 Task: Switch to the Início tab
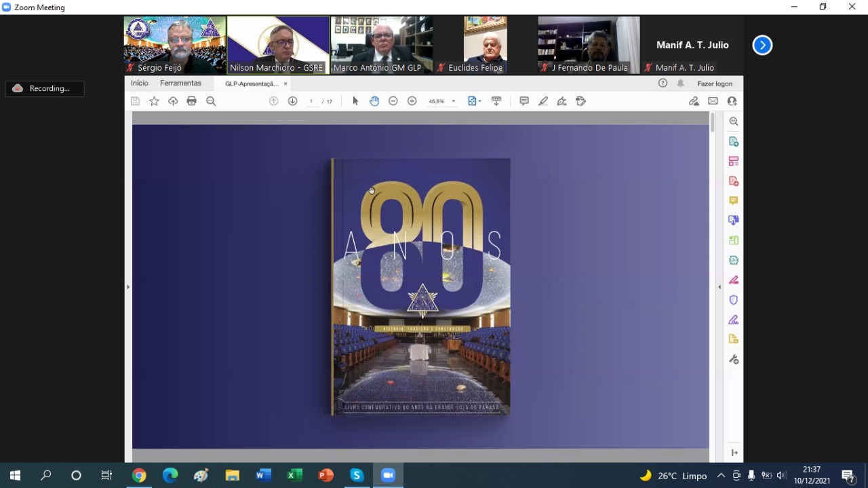pos(140,83)
